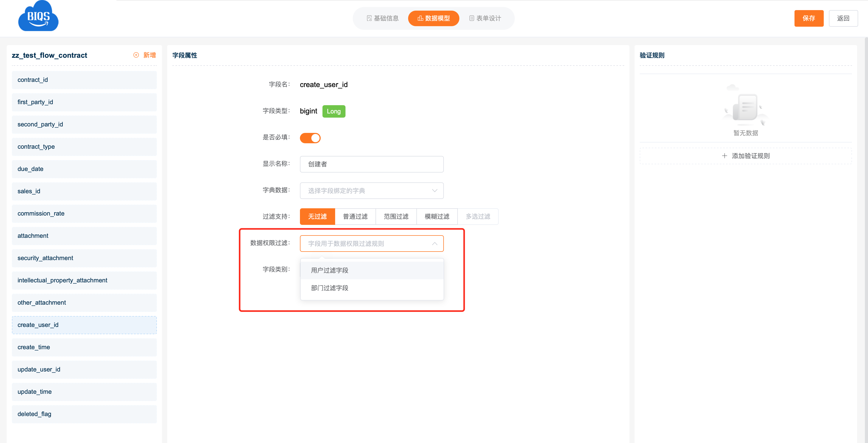Select deleted_flag field in list
Screen dimensions: 868x443
[84, 414]
